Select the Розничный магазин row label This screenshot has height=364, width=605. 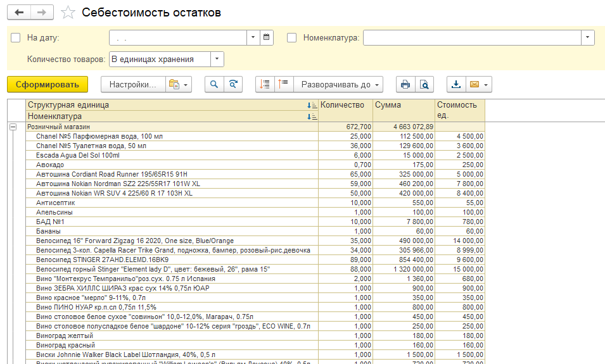coord(59,127)
